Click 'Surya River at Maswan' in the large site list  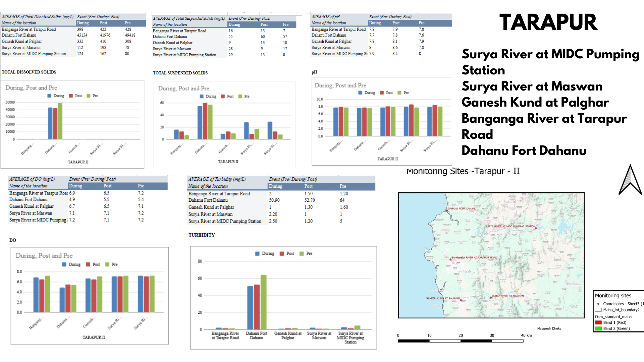coord(532,86)
